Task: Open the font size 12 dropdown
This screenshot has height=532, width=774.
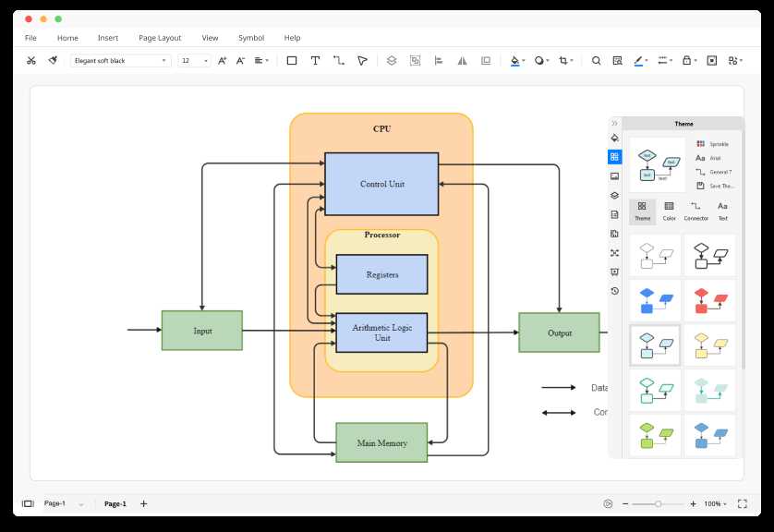Action: coord(195,61)
